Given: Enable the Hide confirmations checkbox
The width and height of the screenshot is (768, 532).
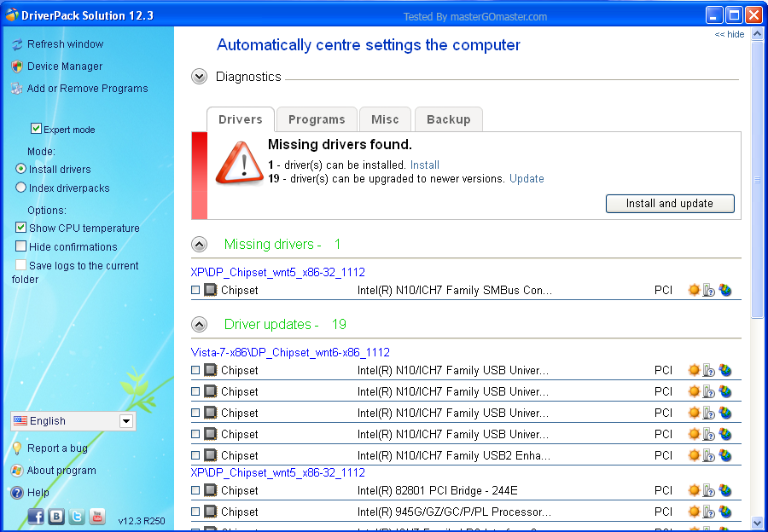Looking at the screenshot, I should tap(20, 246).
